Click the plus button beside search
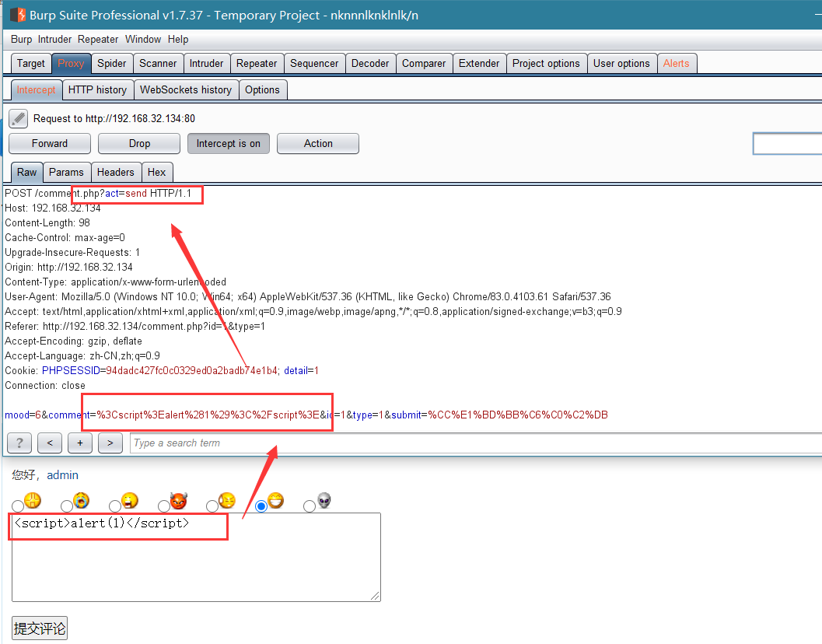 pyautogui.click(x=79, y=443)
